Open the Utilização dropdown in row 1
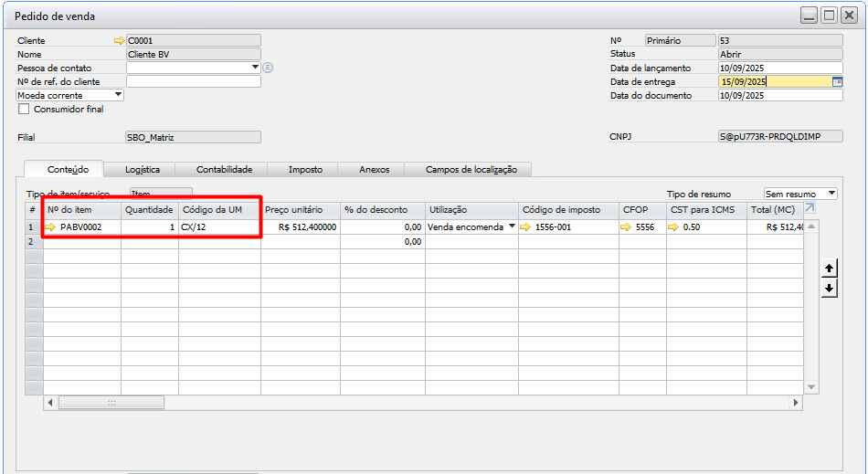The width and height of the screenshot is (868, 474). [512, 227]
